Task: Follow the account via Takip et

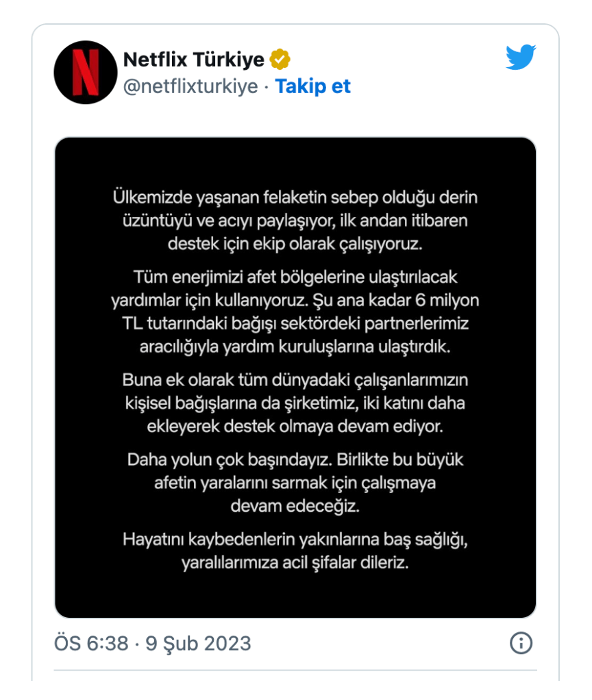Action: (x=312, y=86)
